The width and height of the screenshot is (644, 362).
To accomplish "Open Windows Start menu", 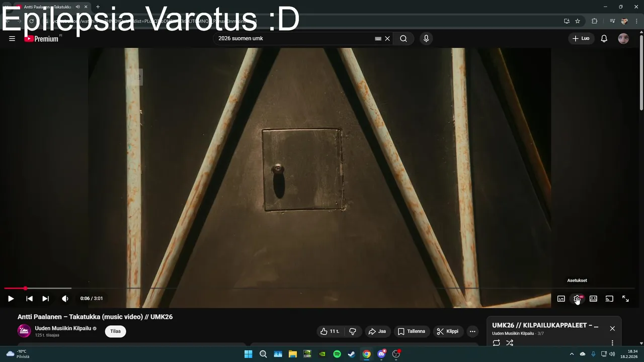I will 248,354.
